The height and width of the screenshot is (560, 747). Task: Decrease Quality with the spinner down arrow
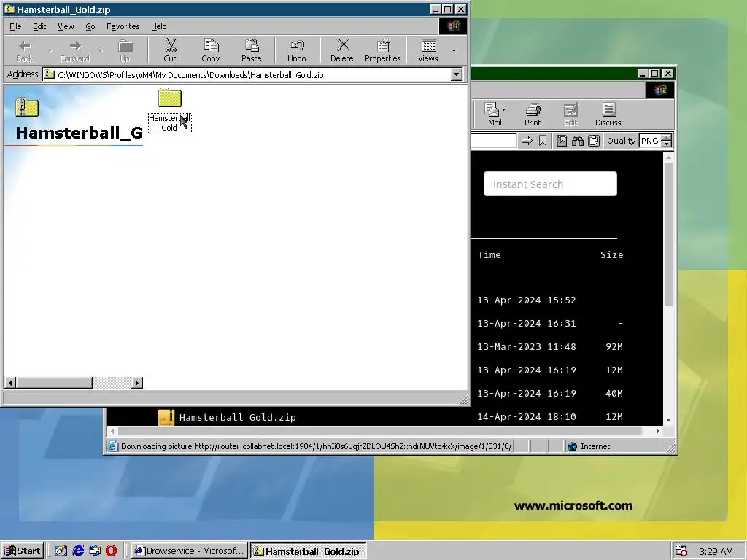click(x=667, y=144)
